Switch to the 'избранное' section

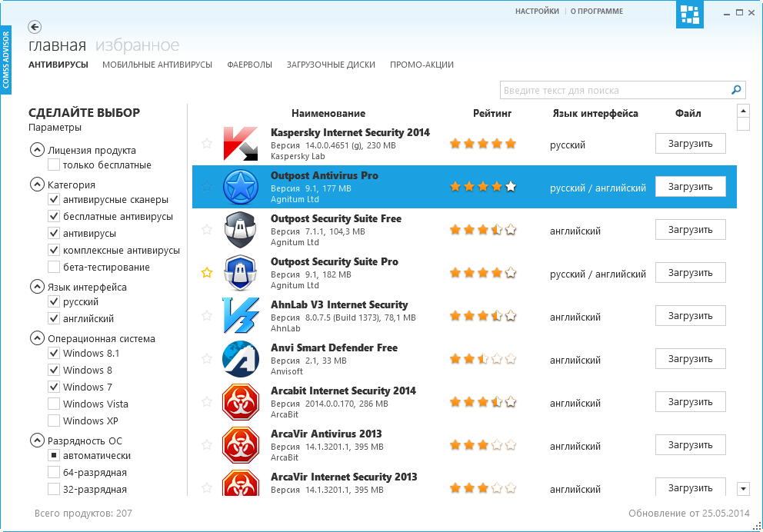(x=137, y=45)
